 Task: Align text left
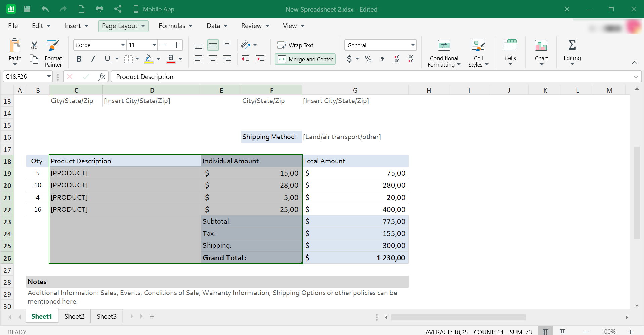[199, 59]
